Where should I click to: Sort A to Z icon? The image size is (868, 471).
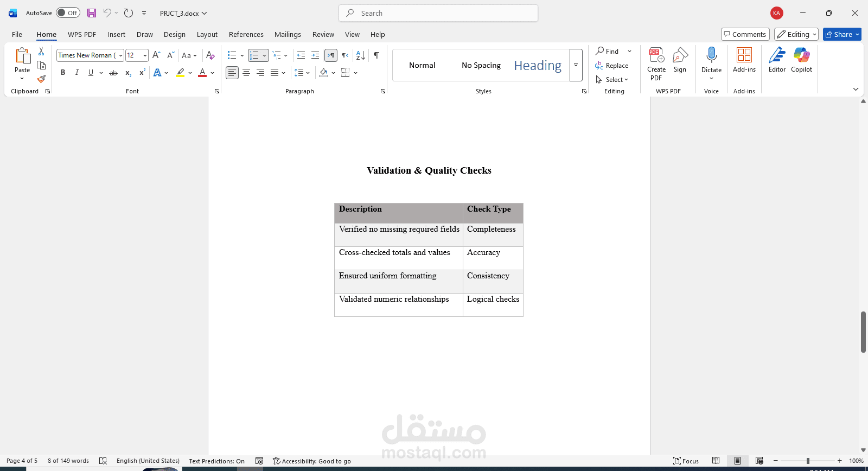tap(360, 55)
